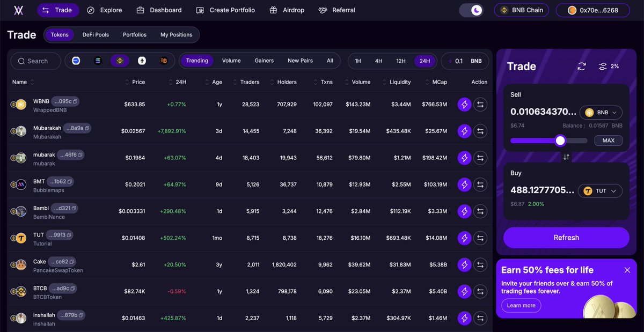Quick buy Mubarakah with lightning icon
644x332 pixels.
[464, 131]
